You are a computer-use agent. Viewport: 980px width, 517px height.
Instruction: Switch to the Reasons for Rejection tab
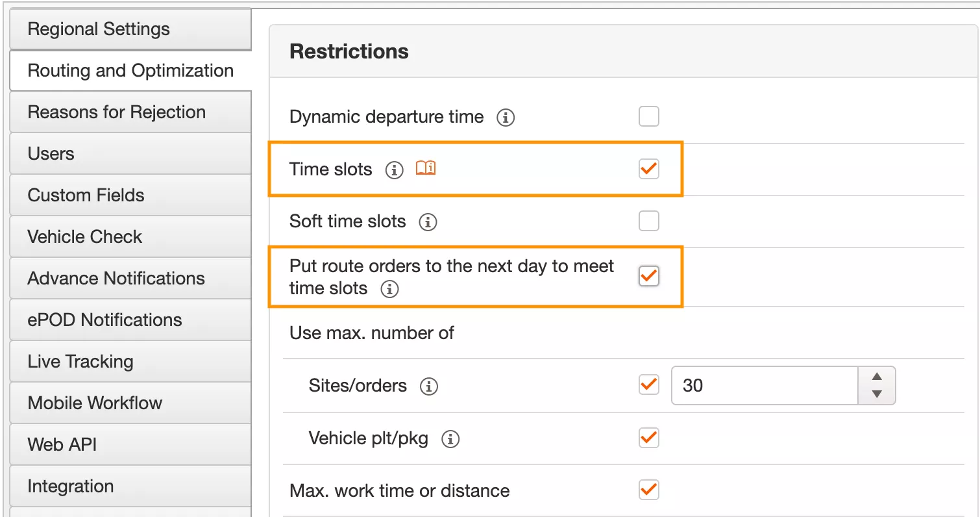pyautogui.click(x=130, y=112)
